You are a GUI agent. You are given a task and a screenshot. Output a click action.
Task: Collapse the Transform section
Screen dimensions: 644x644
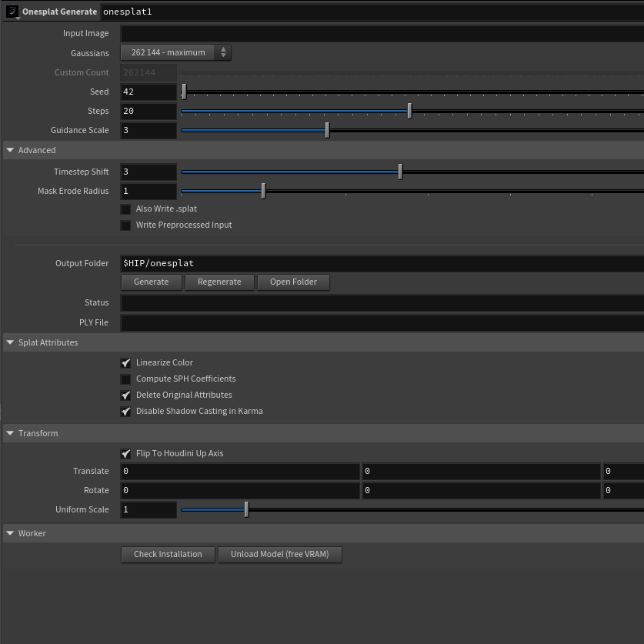[x=10, y=433]
